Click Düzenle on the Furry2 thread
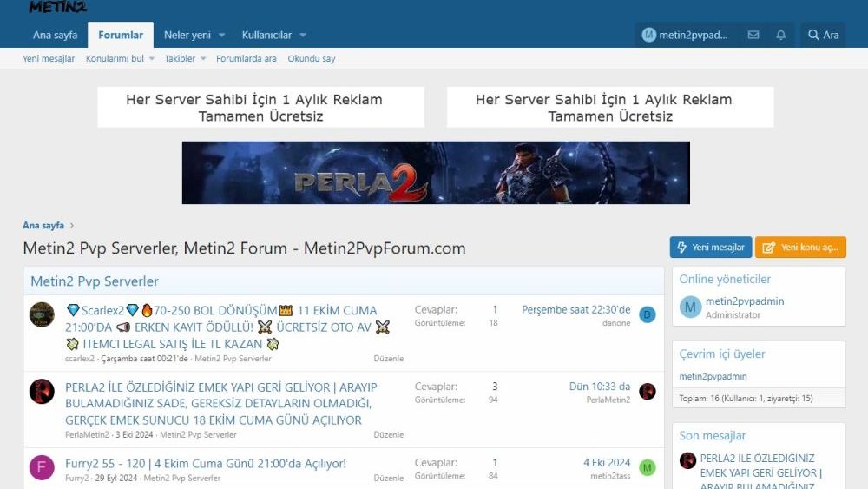The image size is (868, 489). [x=389, y=478]
